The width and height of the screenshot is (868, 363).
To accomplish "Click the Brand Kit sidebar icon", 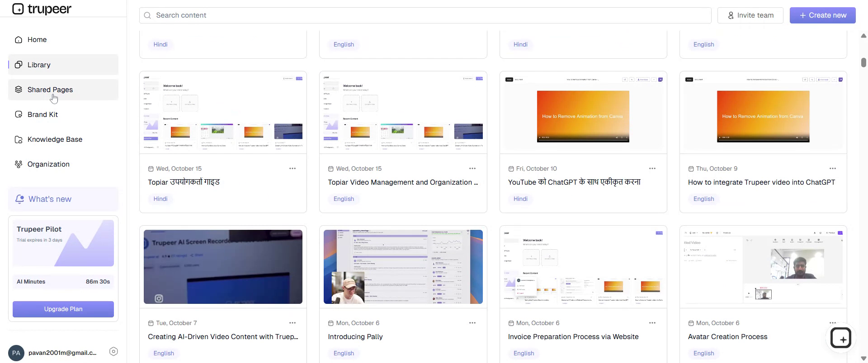I will tap(19, 115).
